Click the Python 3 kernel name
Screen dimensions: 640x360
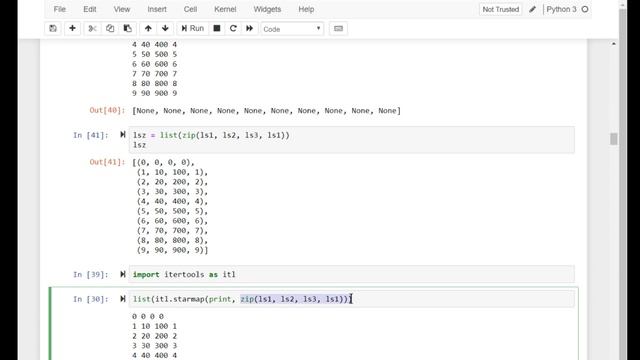[562, 9]
